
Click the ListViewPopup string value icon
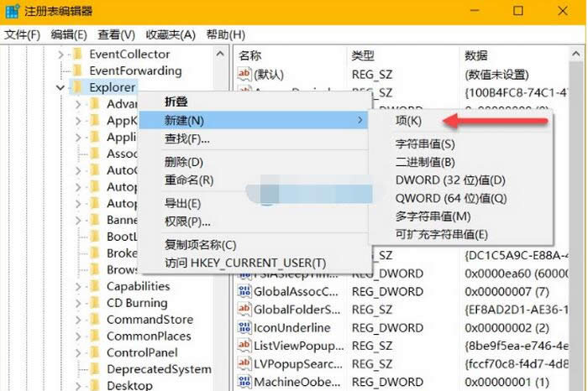(x=244, y=345)
